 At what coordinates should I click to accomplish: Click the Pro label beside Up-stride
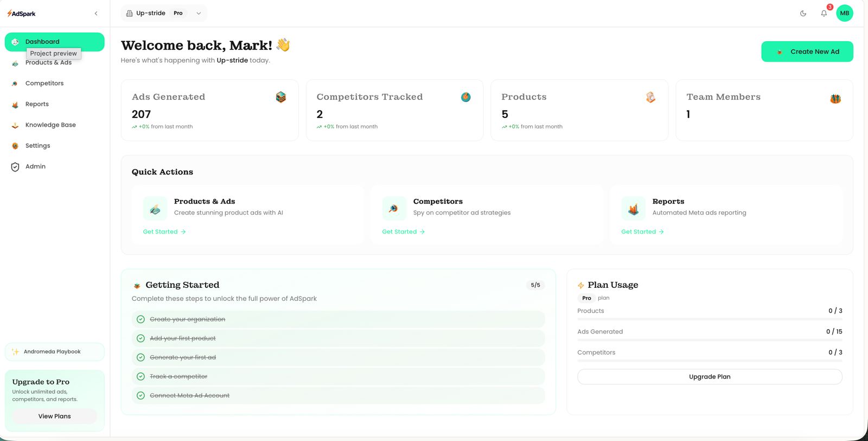(x=178, y=13)
